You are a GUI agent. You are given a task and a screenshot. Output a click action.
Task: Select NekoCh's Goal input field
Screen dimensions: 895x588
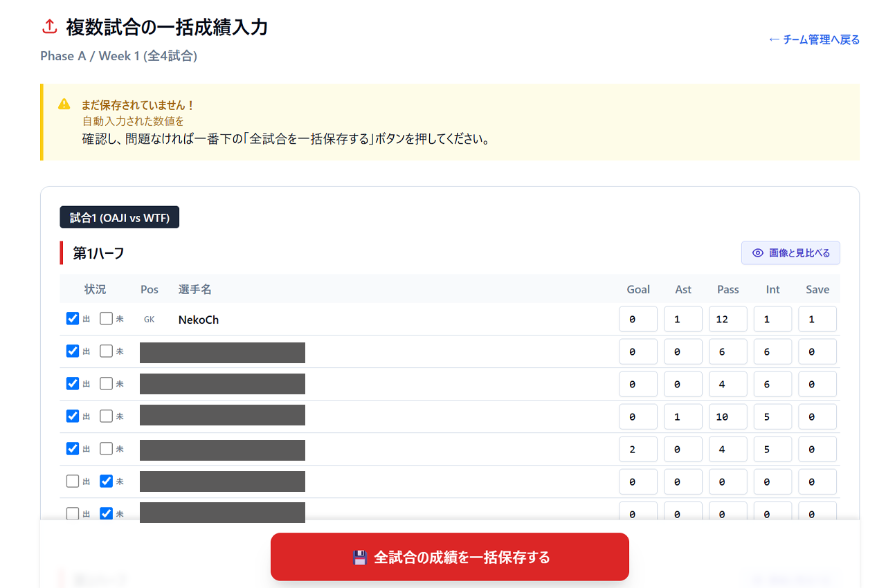[638, 319]
